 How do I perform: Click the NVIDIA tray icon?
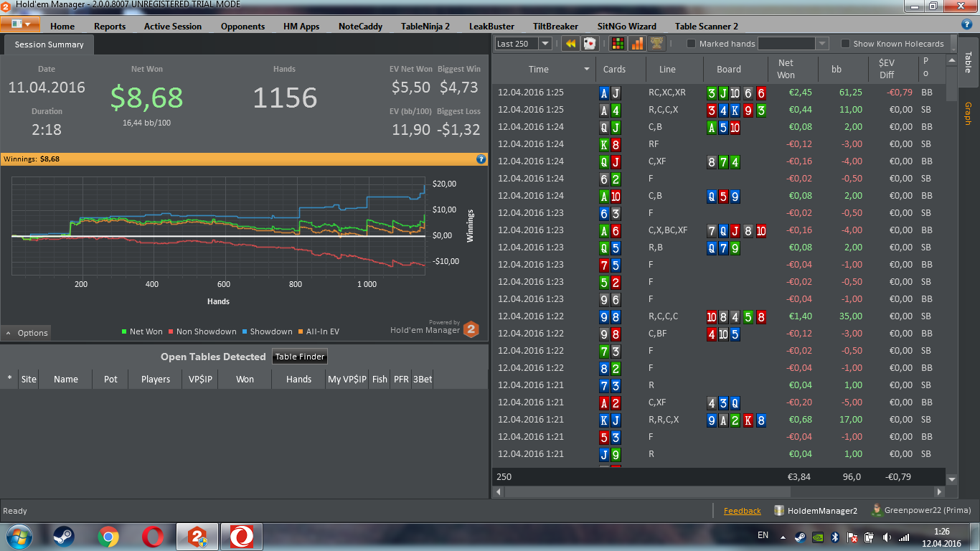[x=818, y=537]
